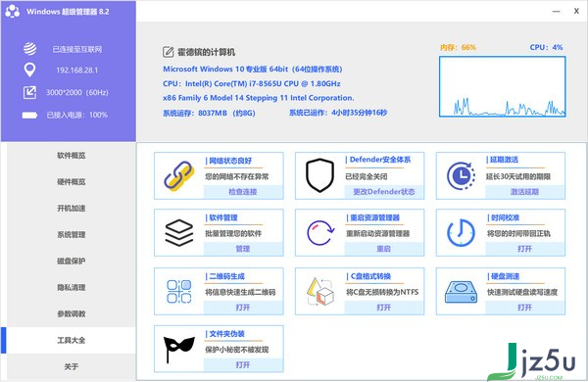Click the Microsoft Windows 10 专业版 line
The width and height of the screenshot is (588, 382).
coord(253,69)
